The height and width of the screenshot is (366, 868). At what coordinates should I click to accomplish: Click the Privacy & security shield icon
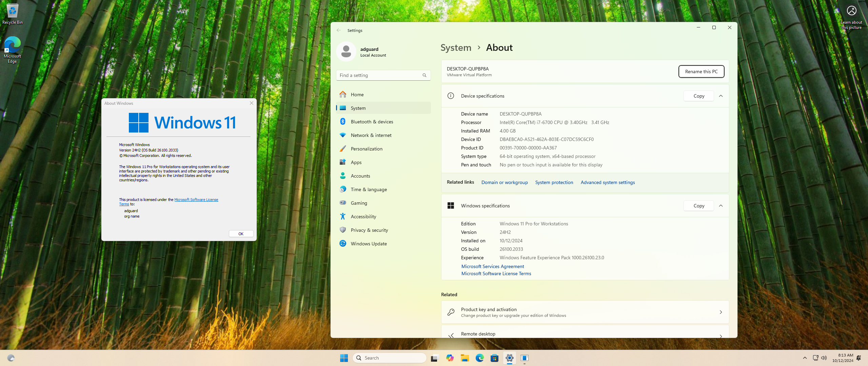click(343, 230)
